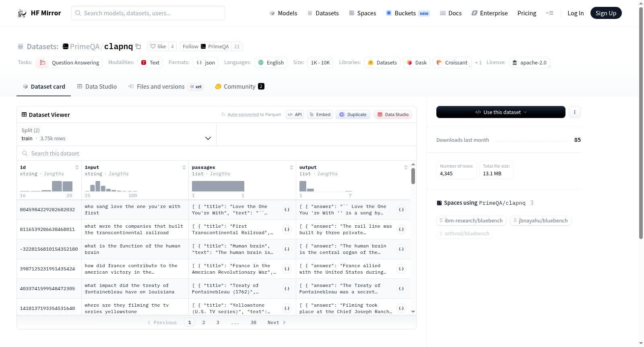Sort the passages column
This screenshot has height=347, width=644.
coord(291,167)
